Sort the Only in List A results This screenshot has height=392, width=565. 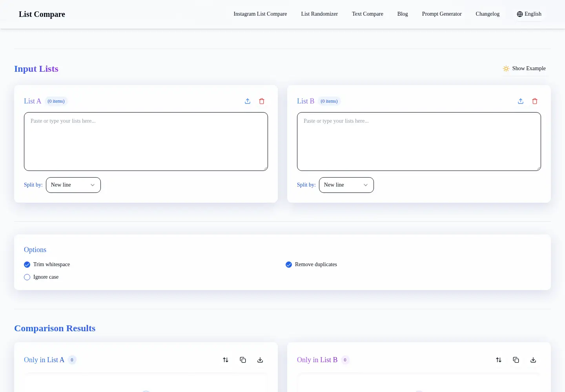[x=226, y=360]
